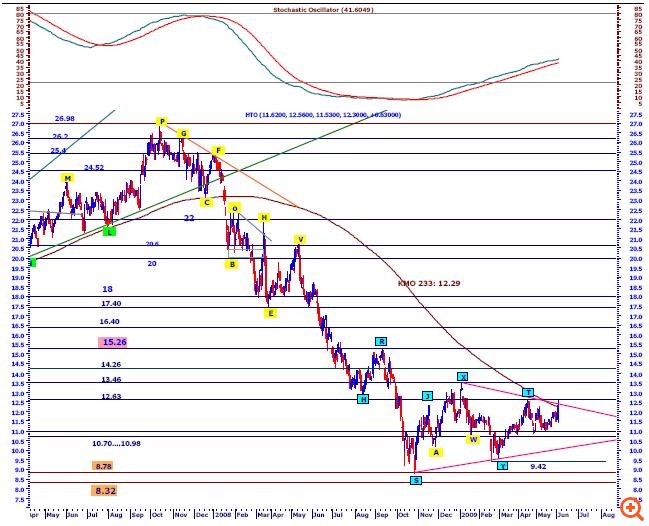Image resolution: width=649 pixels, height=526 pixels.
Task: Click the HTO price values header
Action: click(x=323, y=115)
